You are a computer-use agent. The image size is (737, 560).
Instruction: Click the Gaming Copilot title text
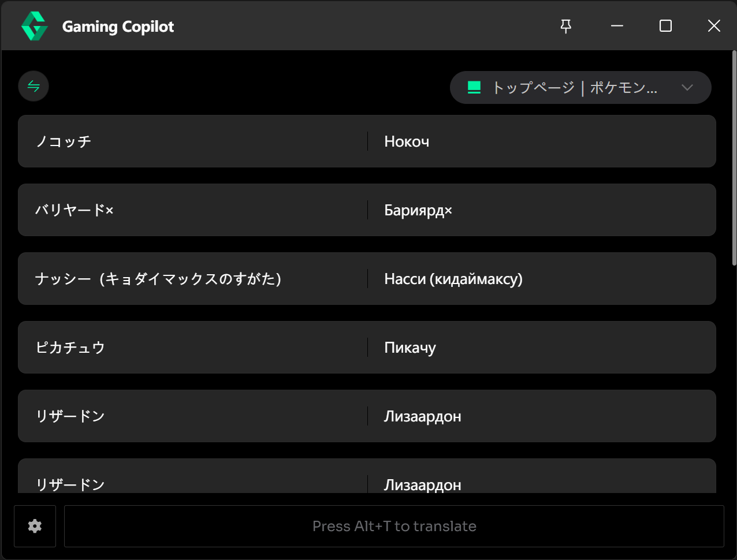click(118, 27)
